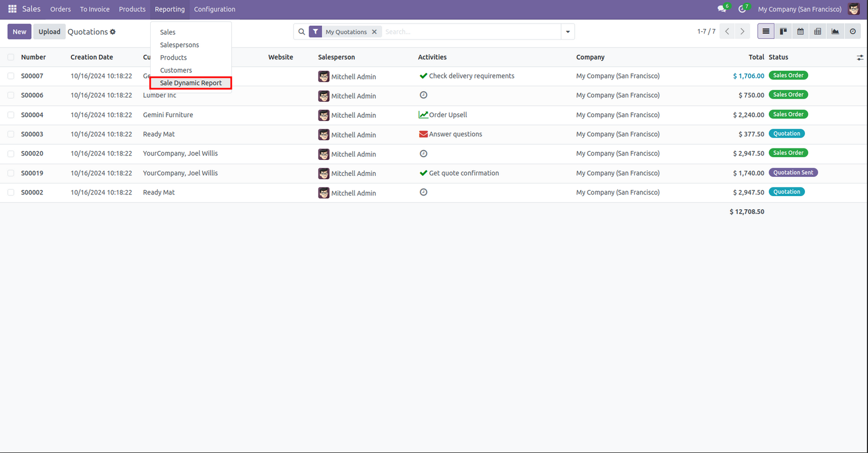Image resolution: width=868 pixels, height=453 pixels.
Task: Sort by the Status column header
Action: (x=778, y=58)
